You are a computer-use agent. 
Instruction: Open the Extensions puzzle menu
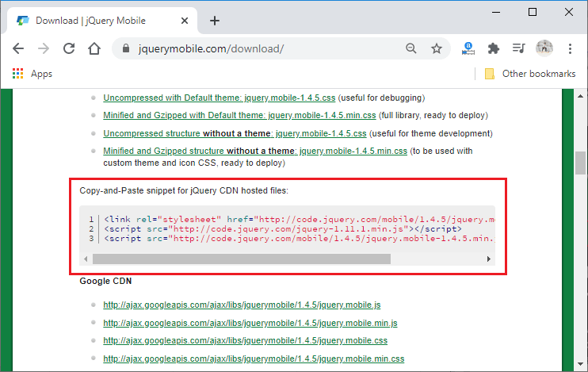click(494, 48)
